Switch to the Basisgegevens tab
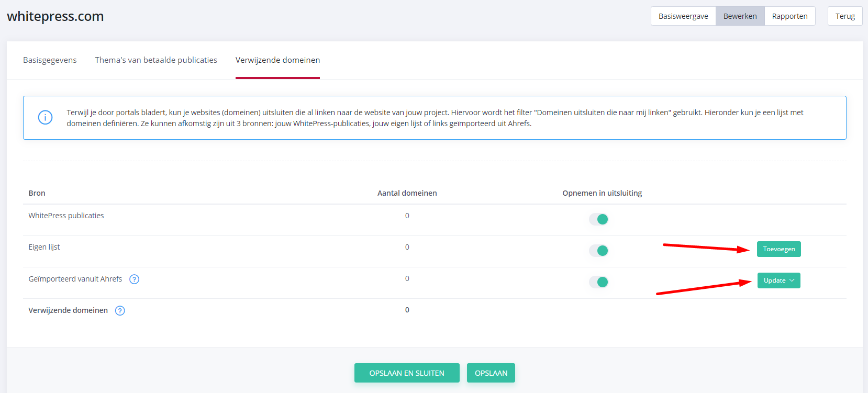Image resolution: width=868 pixels, height=393 pixels. tap(50, 60)
